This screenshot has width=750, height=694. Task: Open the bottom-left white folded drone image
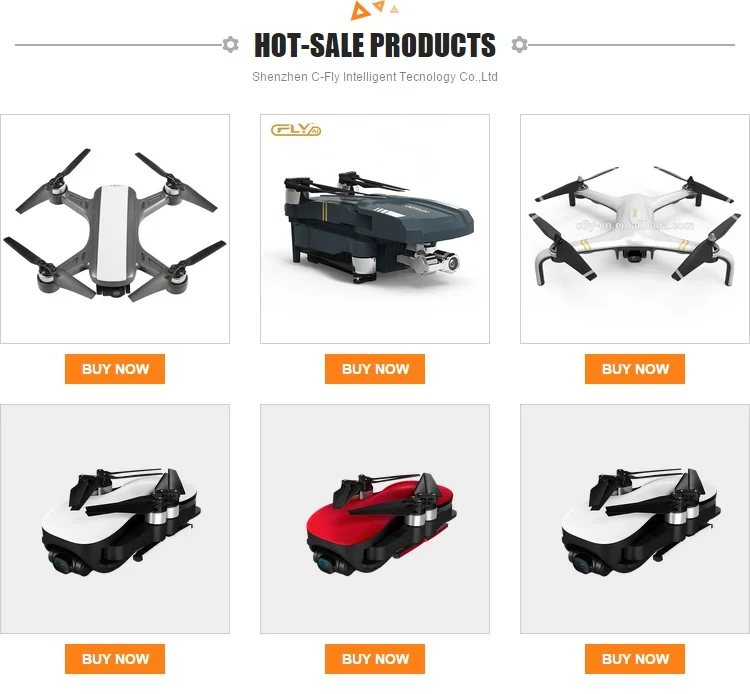point(115,519)
